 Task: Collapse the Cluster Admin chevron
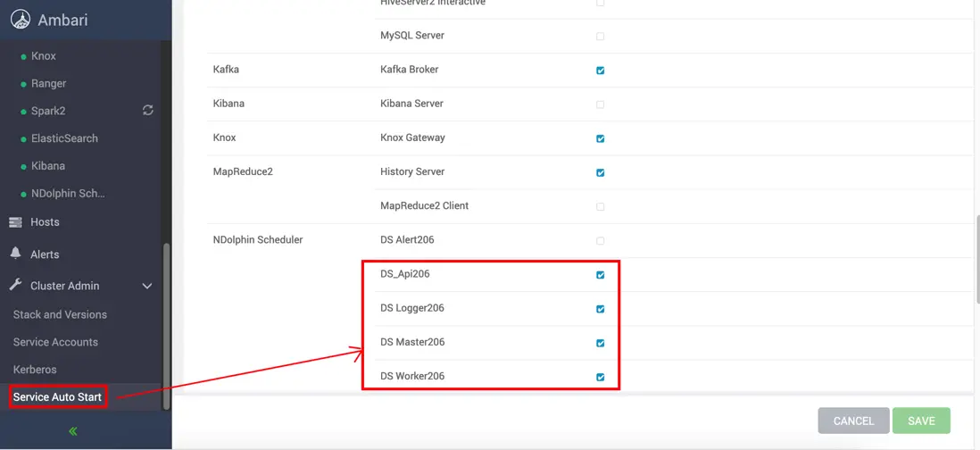pos(147,287)
